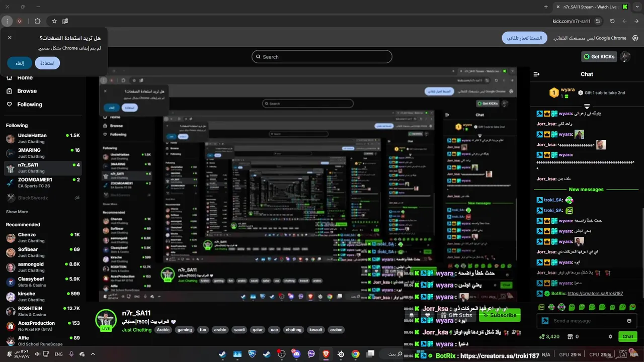
Task: Open UncleHattan's channel in Following
Action: pos(43,138)
